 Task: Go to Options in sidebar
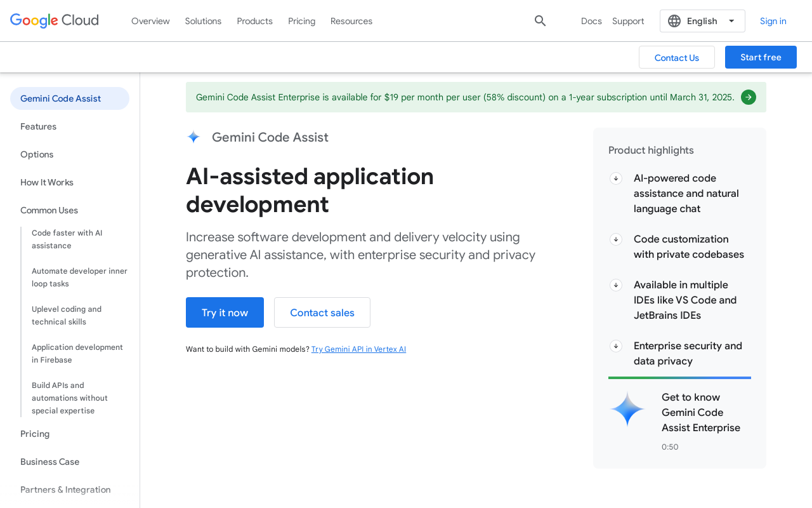pos(37,154)
